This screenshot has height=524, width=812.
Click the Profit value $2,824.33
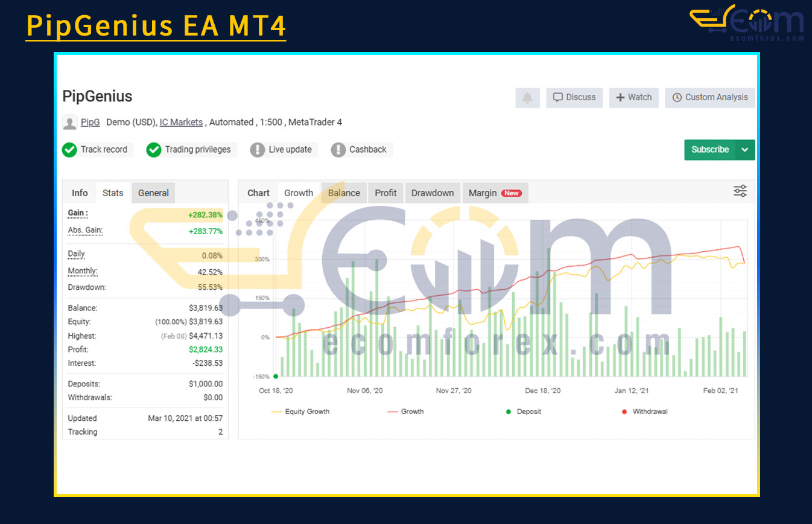tap(206, 350)
